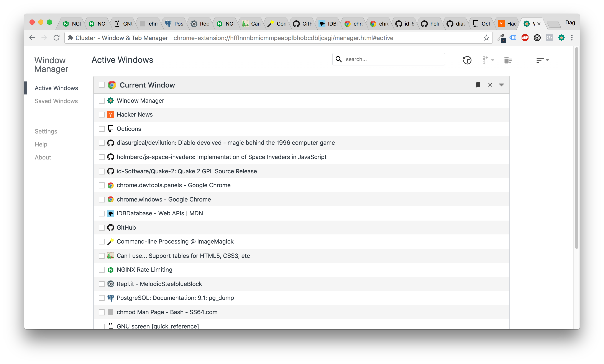Tick the GitHub tab checkbox
The height and width of the screenshot is (364, 604).
(x=102, y=228)
